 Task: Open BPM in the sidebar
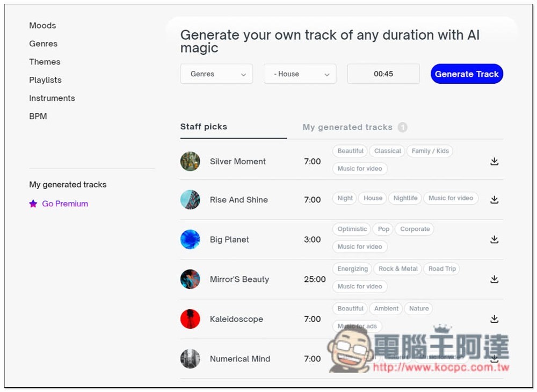pyautogui.click(x=38, y=117)
